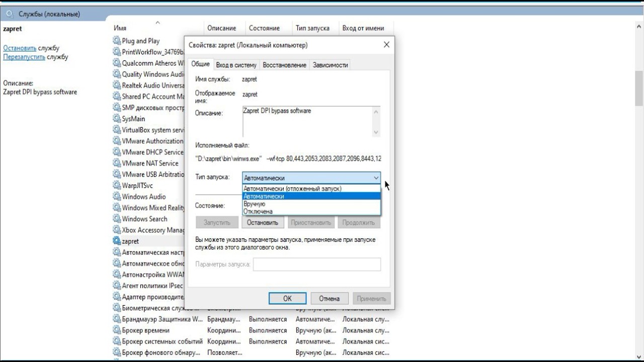The image size is (644, 362).
Task: Click the gear icon beside VirtualBox system service
Action: [x=117, y=130]
